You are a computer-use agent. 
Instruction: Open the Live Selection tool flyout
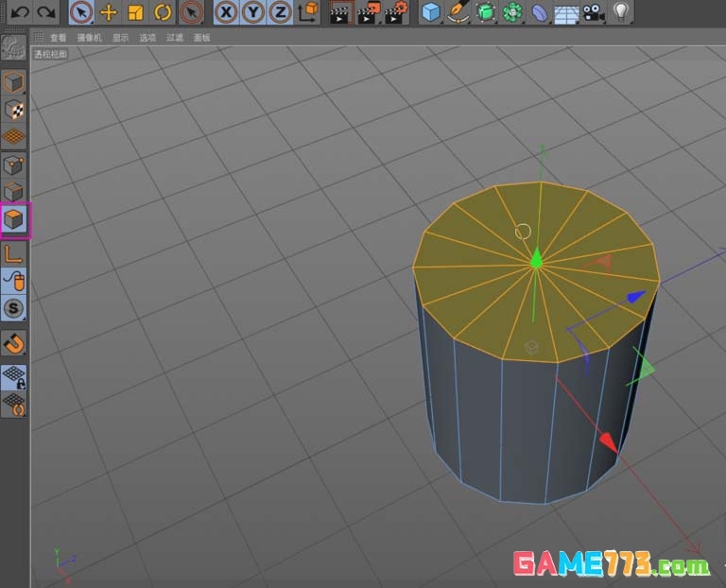(x=81, y=12)
